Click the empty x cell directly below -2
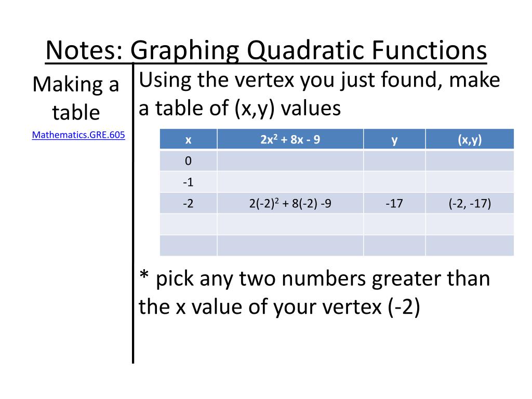 (188, 224)
